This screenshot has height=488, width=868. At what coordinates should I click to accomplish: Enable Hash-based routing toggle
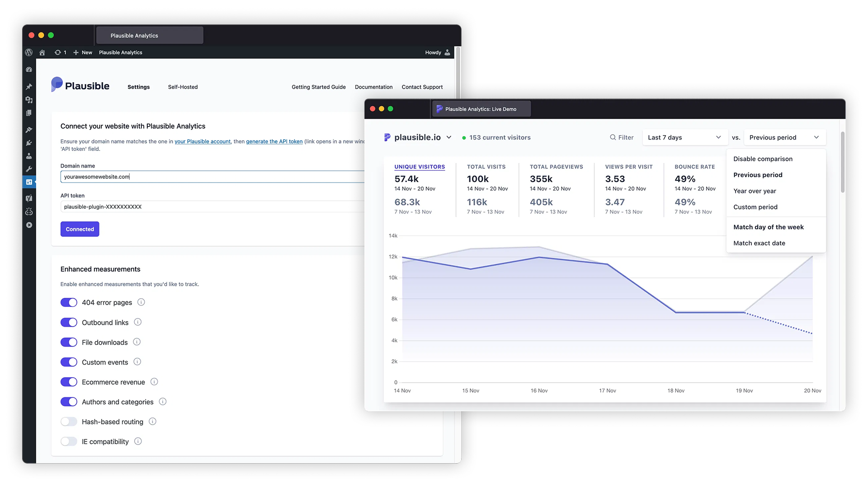tap(69, 422)
